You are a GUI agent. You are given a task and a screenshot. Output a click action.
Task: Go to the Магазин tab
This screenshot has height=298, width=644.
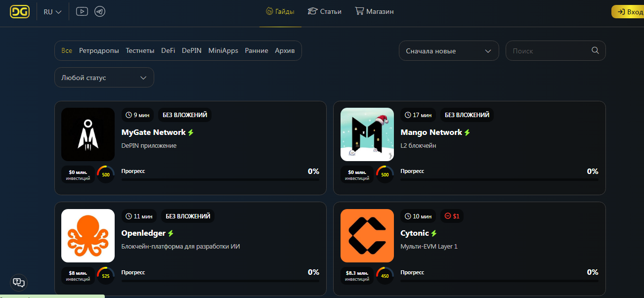(x=374, y=11)
